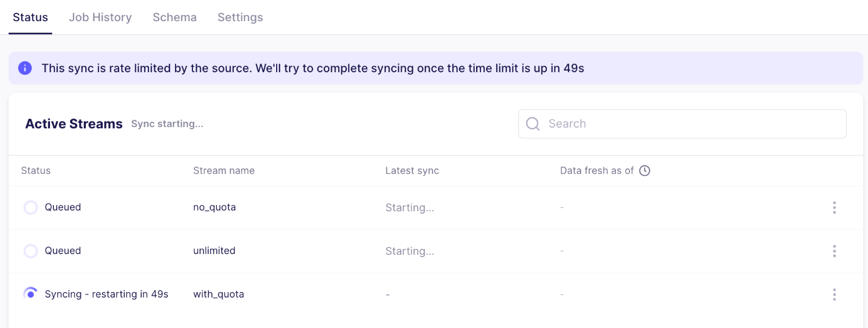Click the queued status icon for unlimited
Screen dimensions: 868x328
31,251
